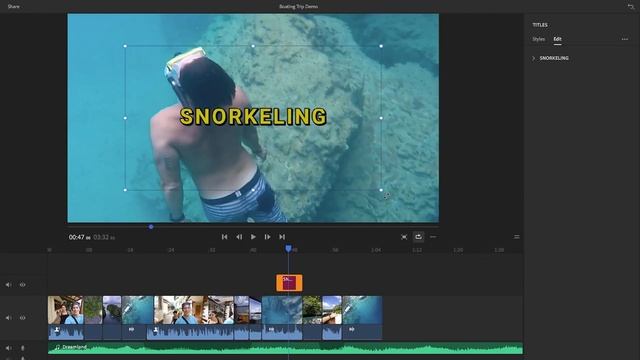Click the Share button
Viewport: 640px width, 360px height.
[x=13, y=7]
